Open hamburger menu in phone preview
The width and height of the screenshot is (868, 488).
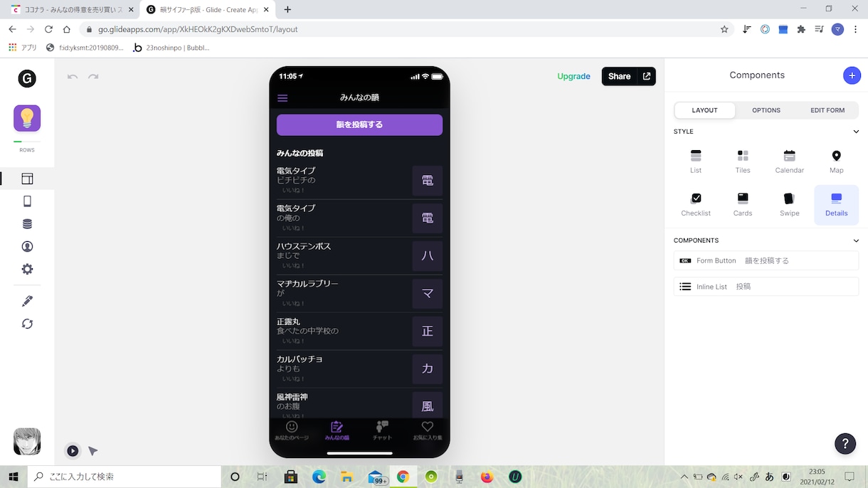click(282, 98)
